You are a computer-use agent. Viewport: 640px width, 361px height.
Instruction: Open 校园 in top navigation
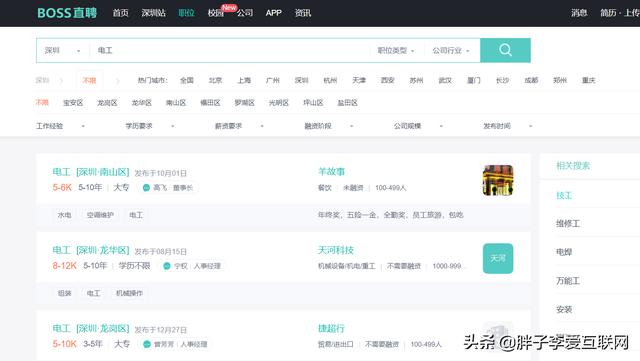(216, 13)
